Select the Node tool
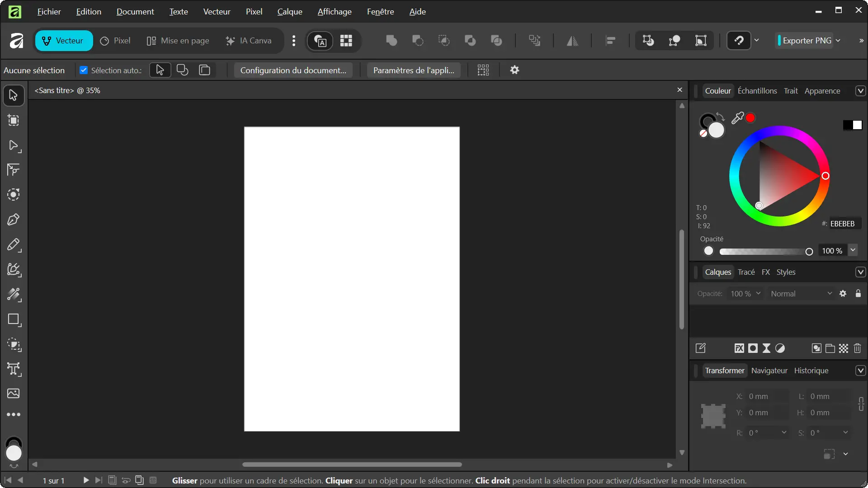Screen dimensions: 868x488 tap(14, 145)
